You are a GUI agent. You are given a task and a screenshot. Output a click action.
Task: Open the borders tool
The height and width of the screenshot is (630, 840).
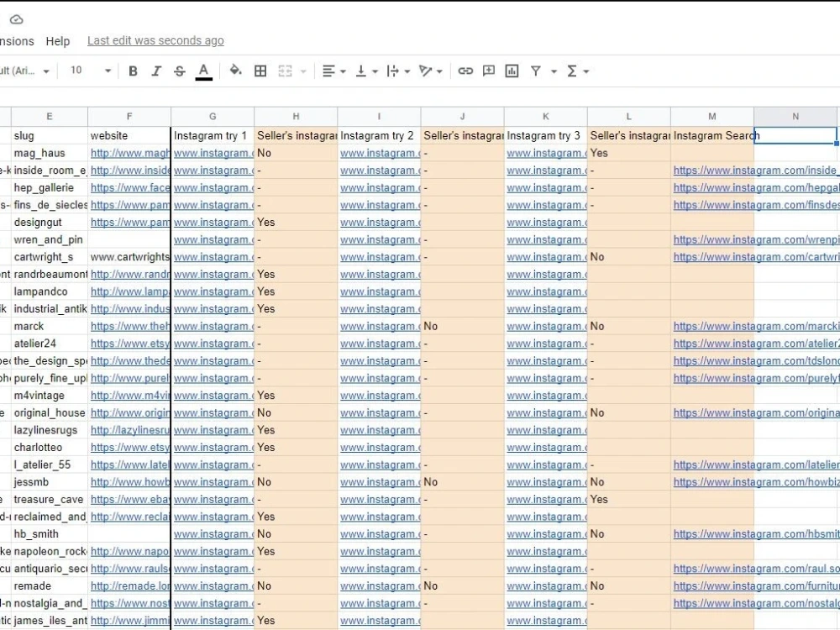coord(260,71)
